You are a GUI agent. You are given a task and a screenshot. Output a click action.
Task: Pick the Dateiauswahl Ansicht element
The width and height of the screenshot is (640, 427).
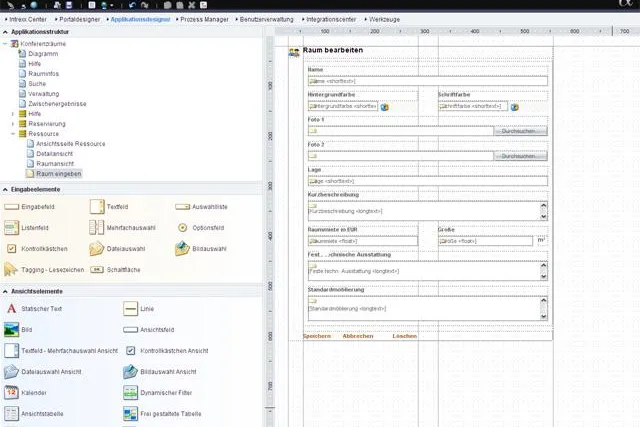tap(43, 372)
